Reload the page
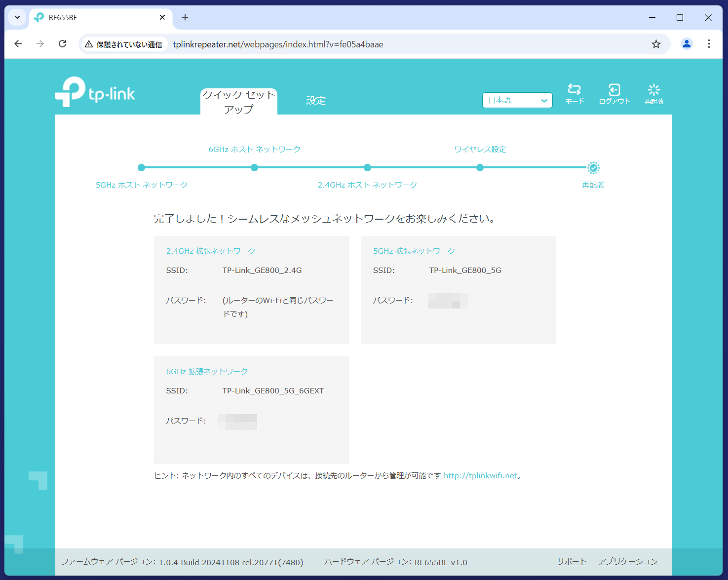Screen dimensions: 728x580 click(62, 44)
